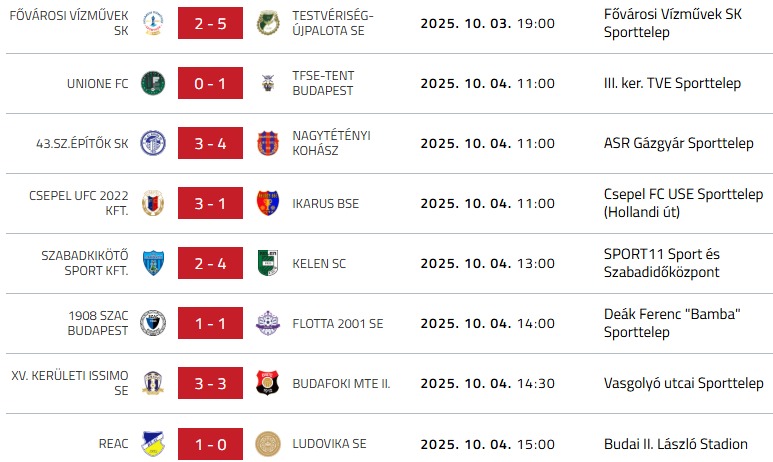Click the Csepel UFC 2022 club crest
773x462 pixels.
pos(152,203)
